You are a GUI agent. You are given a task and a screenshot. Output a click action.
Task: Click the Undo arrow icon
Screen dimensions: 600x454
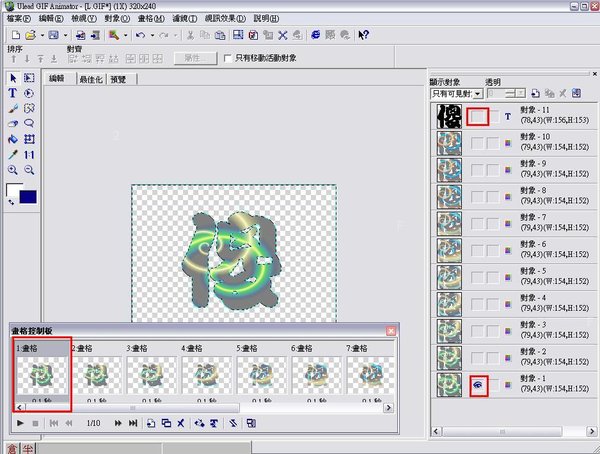[x=140, y=35]
